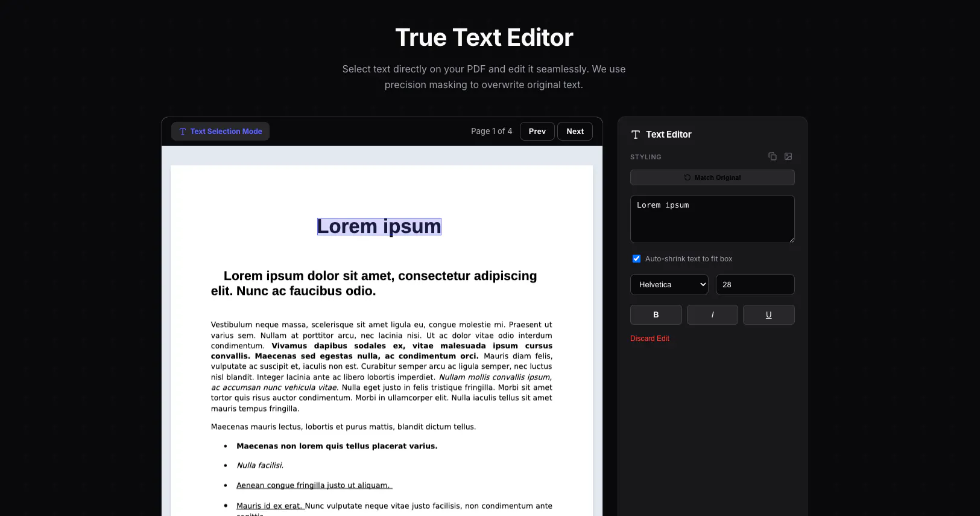Screen dimensions: 980x516
Task: Toggle italic with the I button
Action: pyautogui.click(x=712, y=315)
